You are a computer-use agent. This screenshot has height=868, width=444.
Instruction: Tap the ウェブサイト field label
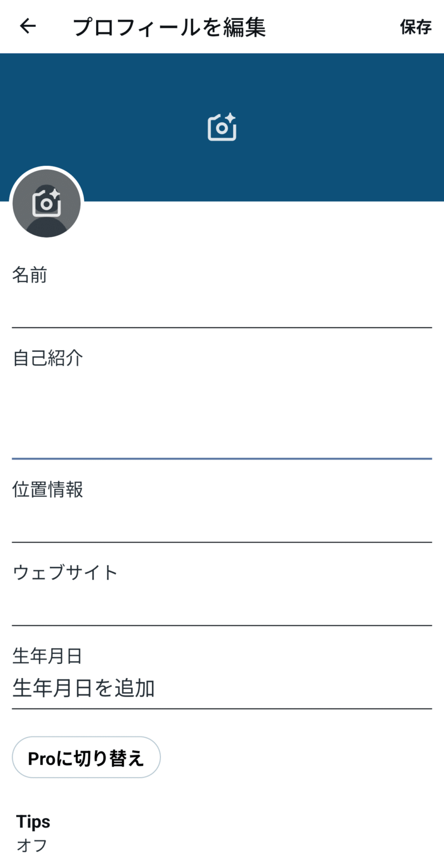coord(65,572)
